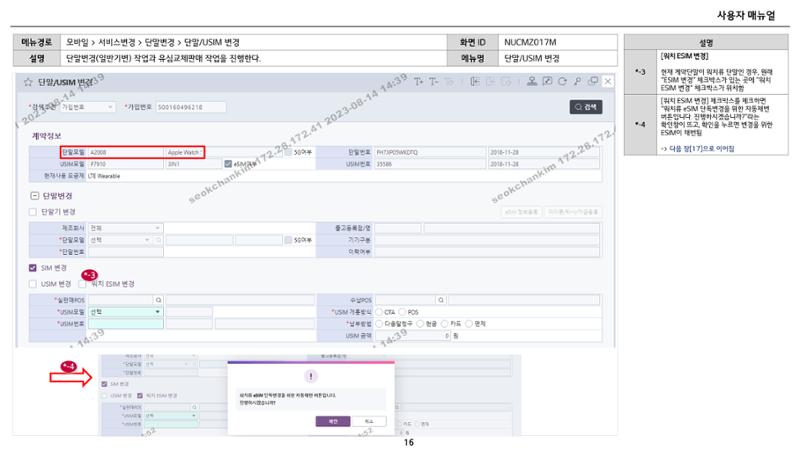Decrease font size with T- icon

(434, 82)
